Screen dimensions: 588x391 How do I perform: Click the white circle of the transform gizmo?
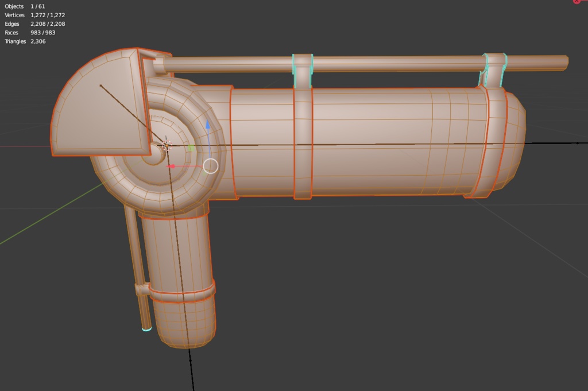tap(211, 166)
